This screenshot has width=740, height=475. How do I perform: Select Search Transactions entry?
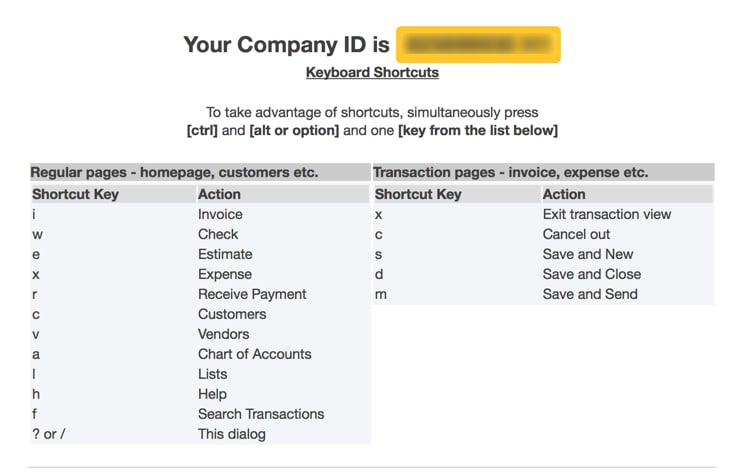[261, 414]
